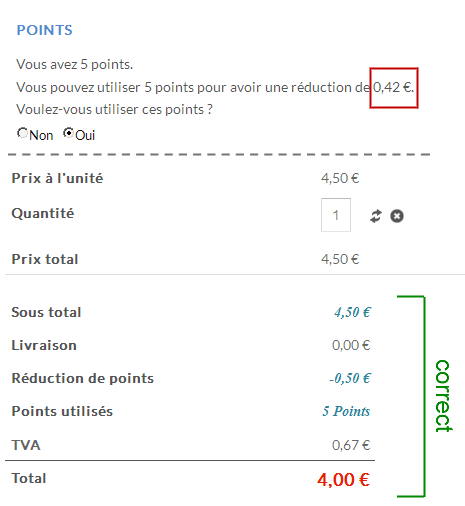Viewport: 465px width, 506px height.
Task: Remove item using the X circle icon
Action: click(397, 216)
